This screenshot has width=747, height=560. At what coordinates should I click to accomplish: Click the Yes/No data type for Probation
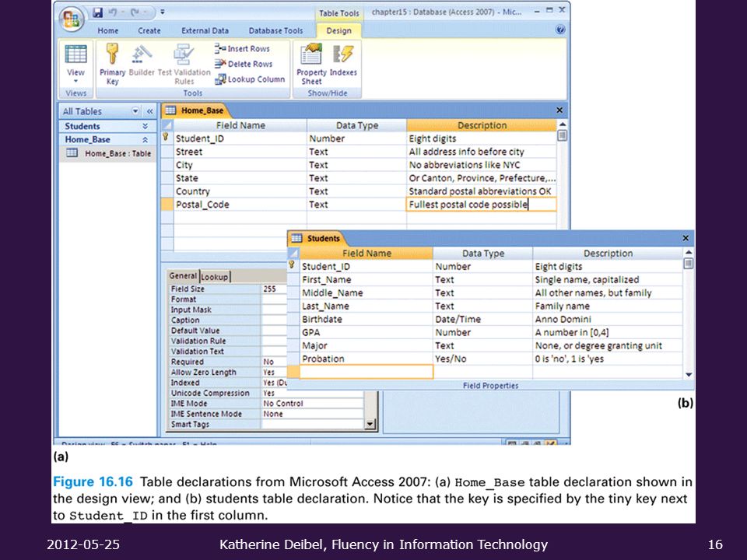482,359
